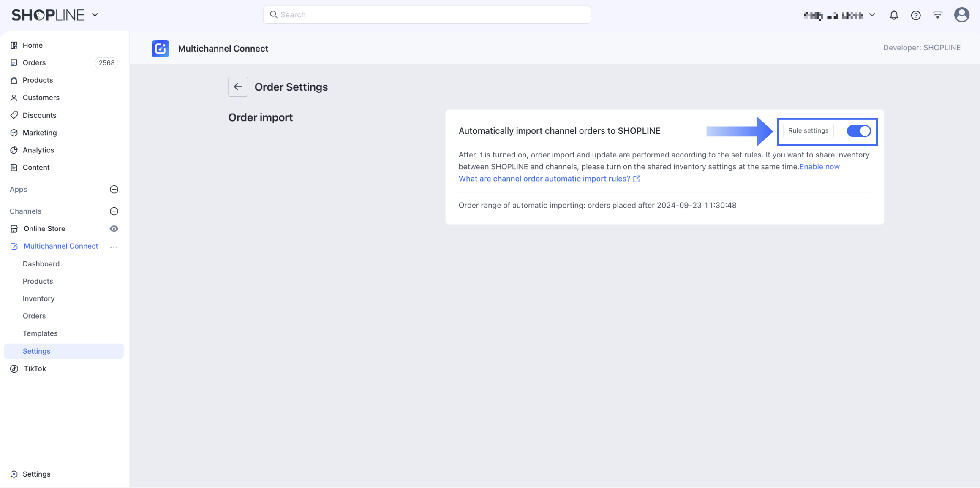Add a new app with plus icon
This screenshot has width=980, height=488.
(x=114, y=189)
